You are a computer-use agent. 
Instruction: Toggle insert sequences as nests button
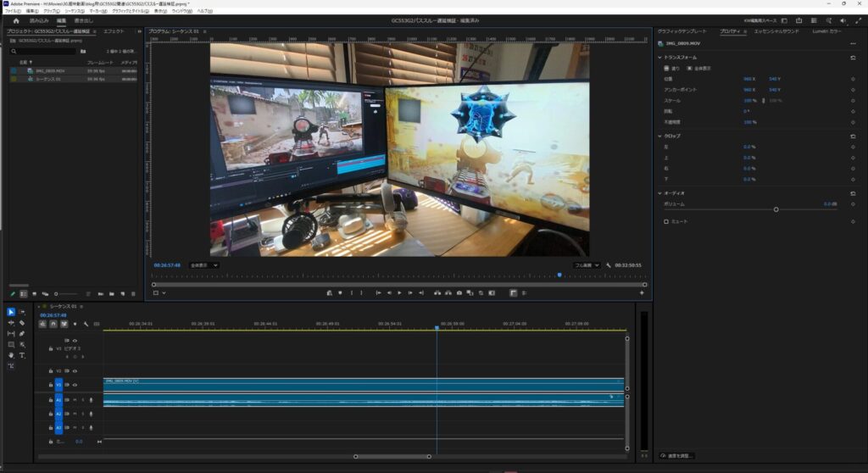tap(42, 324)
